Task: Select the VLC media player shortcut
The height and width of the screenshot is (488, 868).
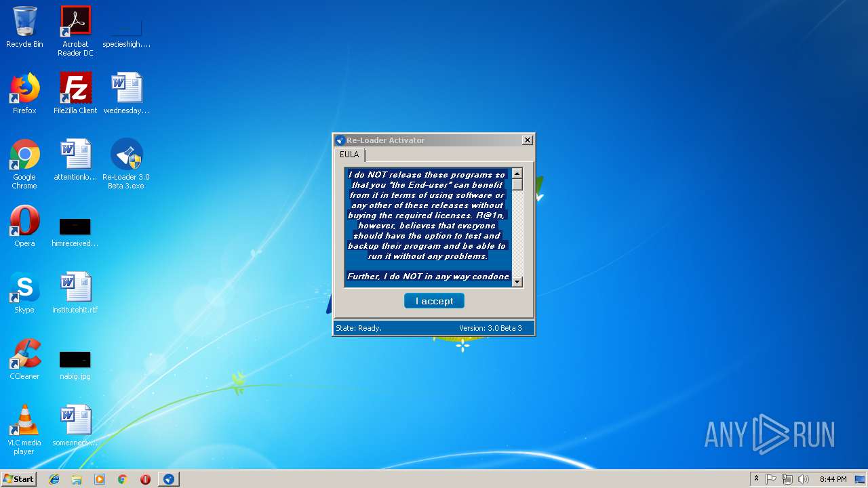Action: click(x=24, y=430)
